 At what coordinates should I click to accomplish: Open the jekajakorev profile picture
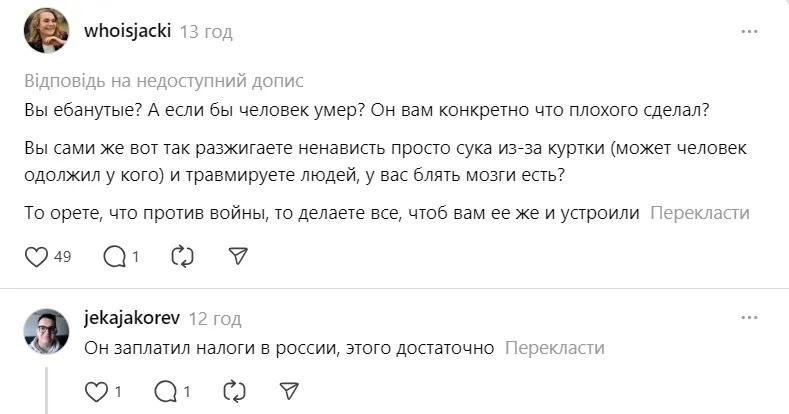tap(46, 331)
